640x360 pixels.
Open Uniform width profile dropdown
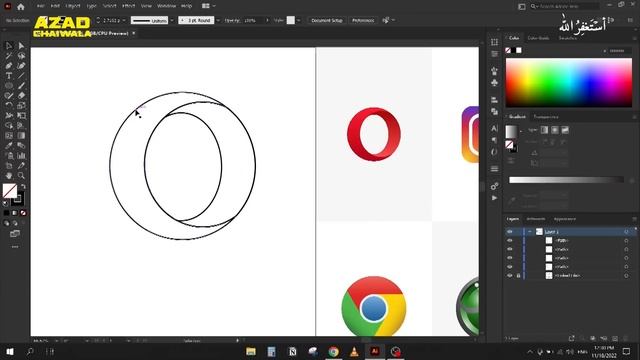tap(172, 20)
